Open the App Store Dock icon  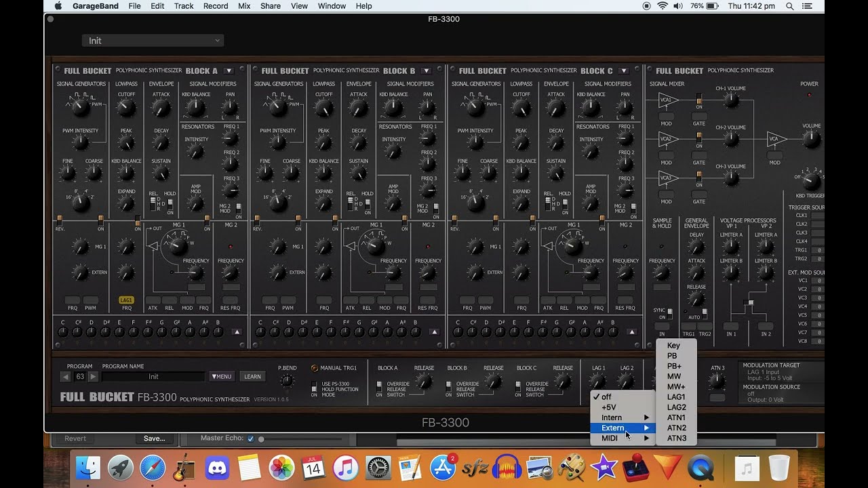coord(443,468)
